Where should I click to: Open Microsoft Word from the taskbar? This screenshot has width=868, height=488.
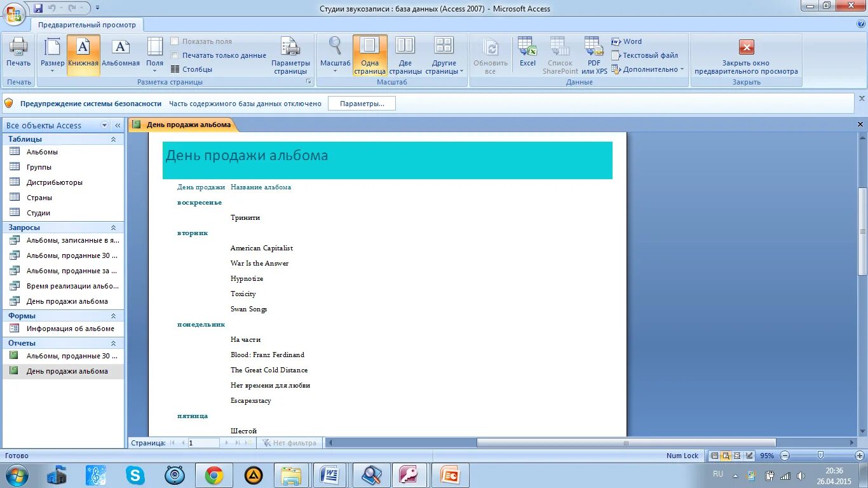pos(330,475)
